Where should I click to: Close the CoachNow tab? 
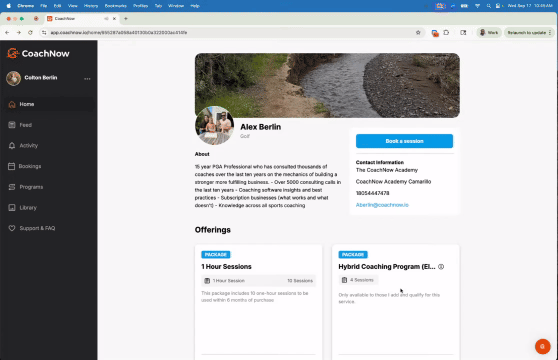(x=114, y=18)
